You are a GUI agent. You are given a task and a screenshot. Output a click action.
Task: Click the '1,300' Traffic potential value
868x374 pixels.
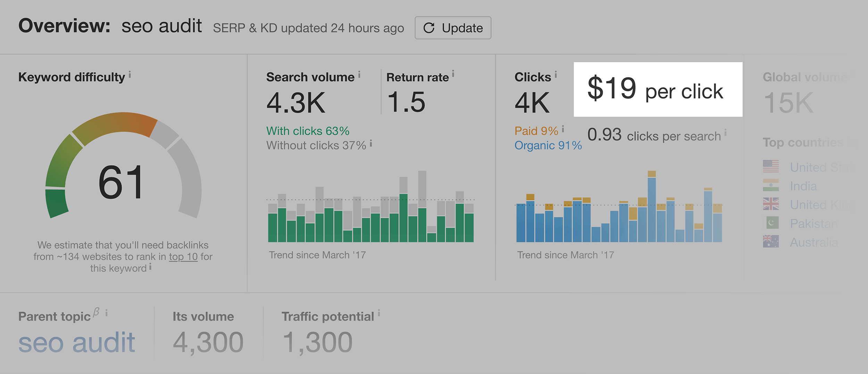tap(317, 342)
